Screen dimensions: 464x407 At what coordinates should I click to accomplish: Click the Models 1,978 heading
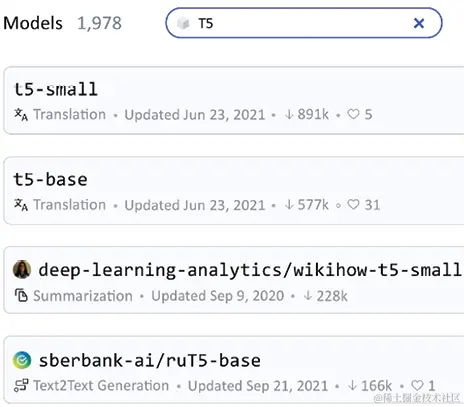point(62,23)
